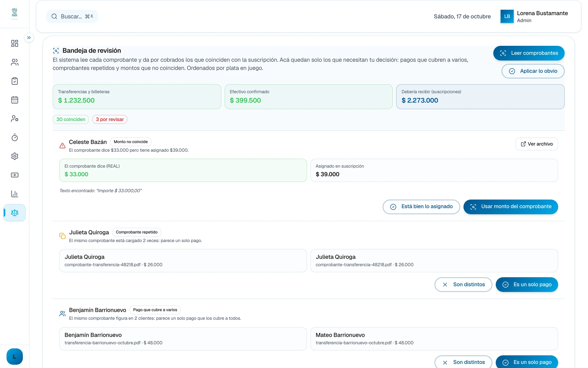Click Son distintos for Benjamín Barrionuevo
588x368 pixels.
pyautogui.click(x=463, y=362)
